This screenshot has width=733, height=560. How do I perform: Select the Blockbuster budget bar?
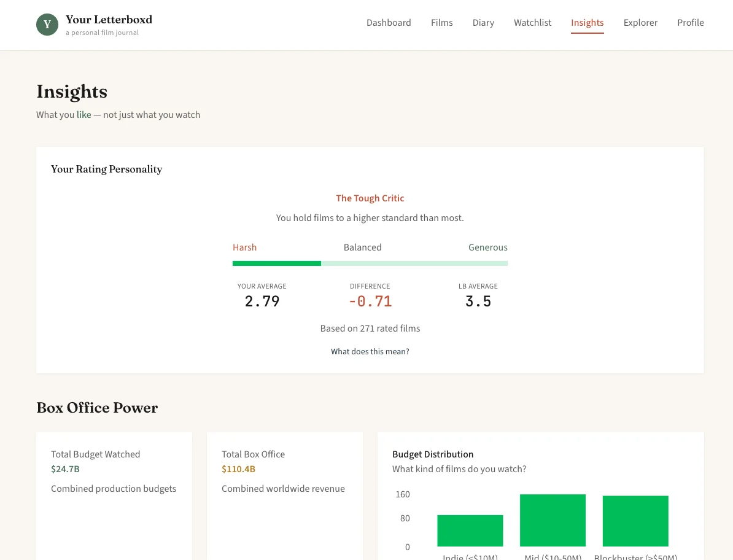point(635,521)
